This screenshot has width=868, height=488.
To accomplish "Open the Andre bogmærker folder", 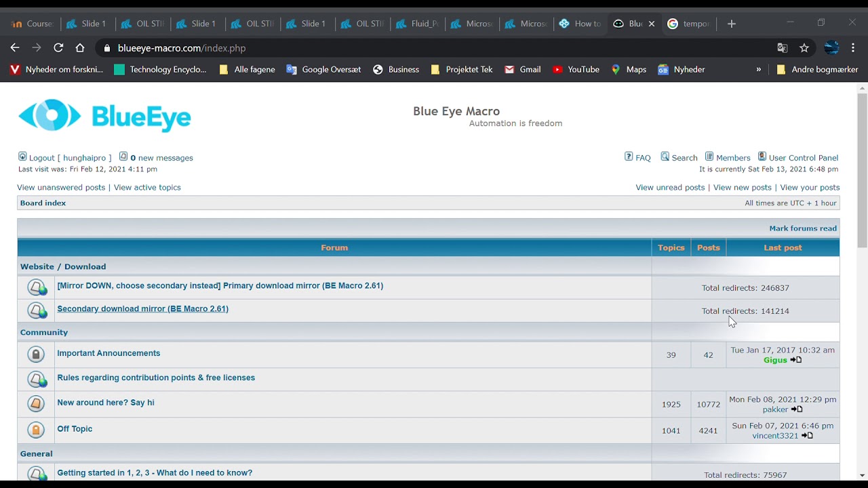I will 817,69.
